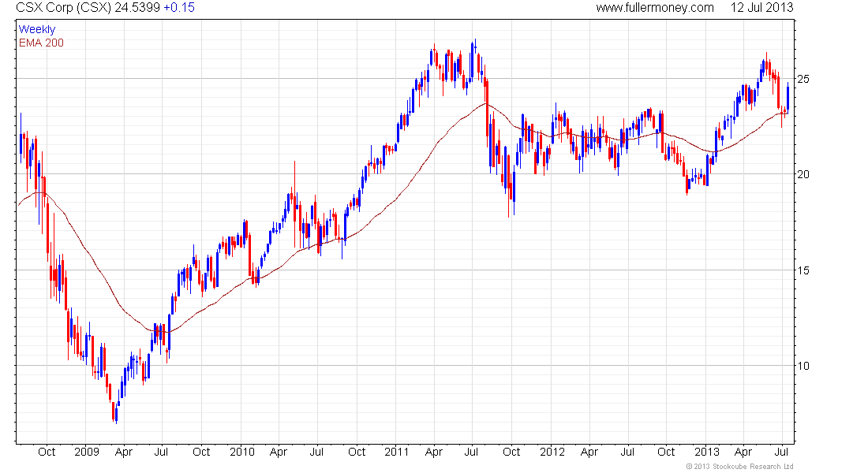Screen dimensions: 868x473
Task: Click the 2013 year axis label
Action: [x=707, y=452]
